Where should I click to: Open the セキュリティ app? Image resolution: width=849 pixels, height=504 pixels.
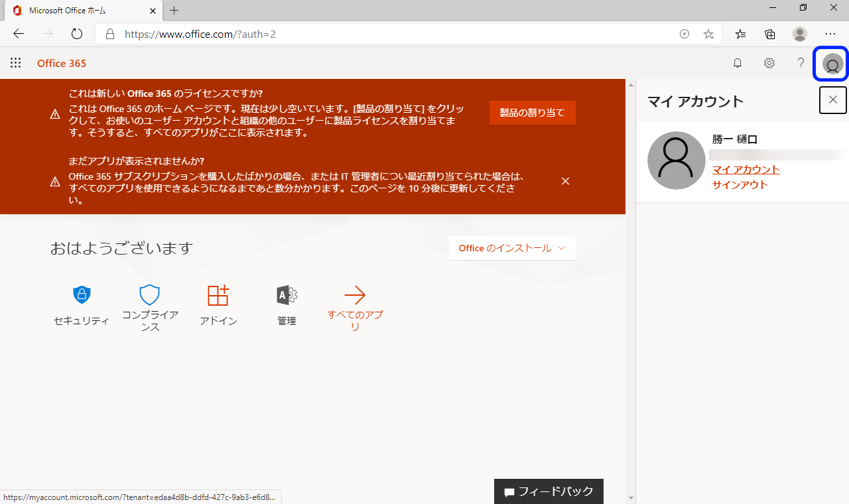click(81, 305)
